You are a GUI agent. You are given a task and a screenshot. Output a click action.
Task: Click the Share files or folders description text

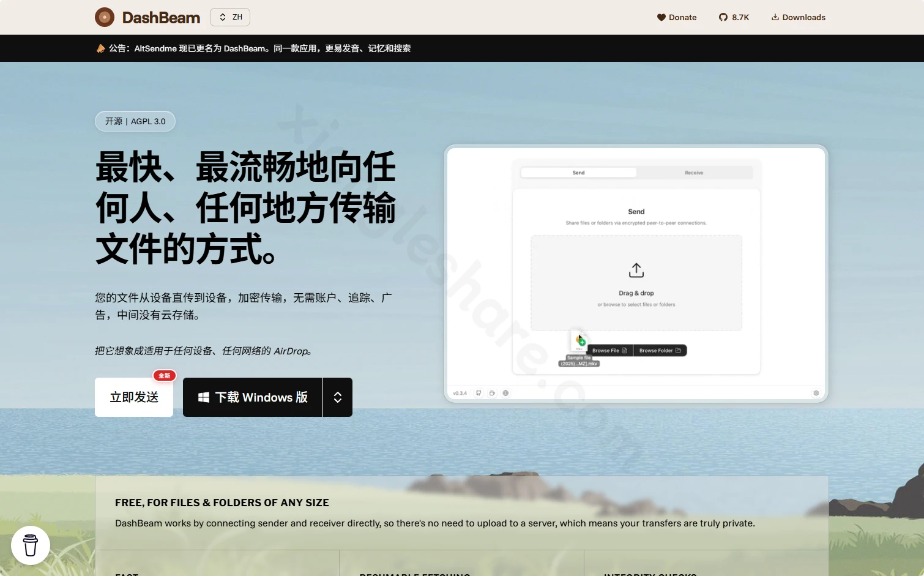tap(636, 223)
